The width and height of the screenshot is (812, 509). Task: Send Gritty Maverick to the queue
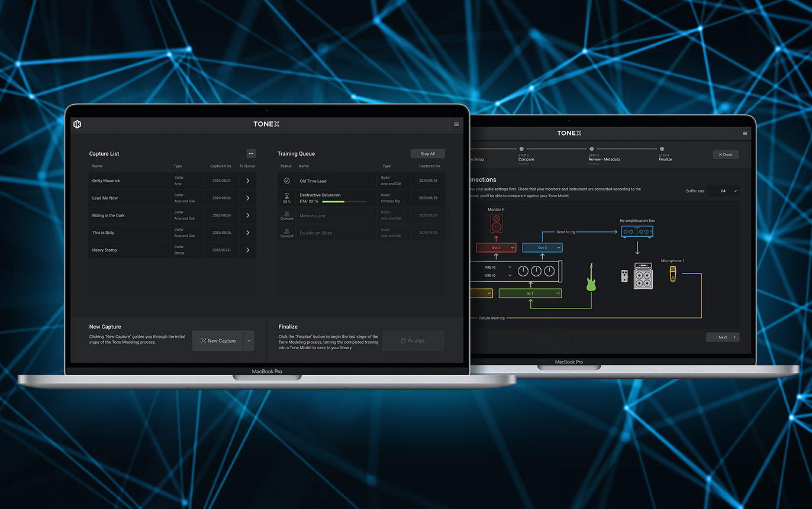coord(247,181)
